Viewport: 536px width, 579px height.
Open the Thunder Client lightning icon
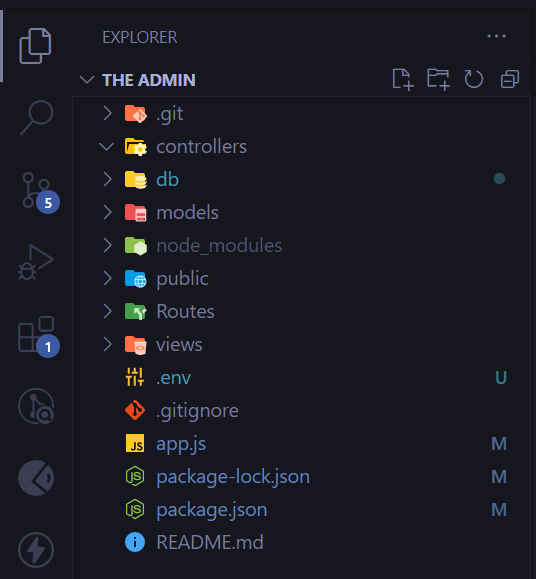click(36, 550)
